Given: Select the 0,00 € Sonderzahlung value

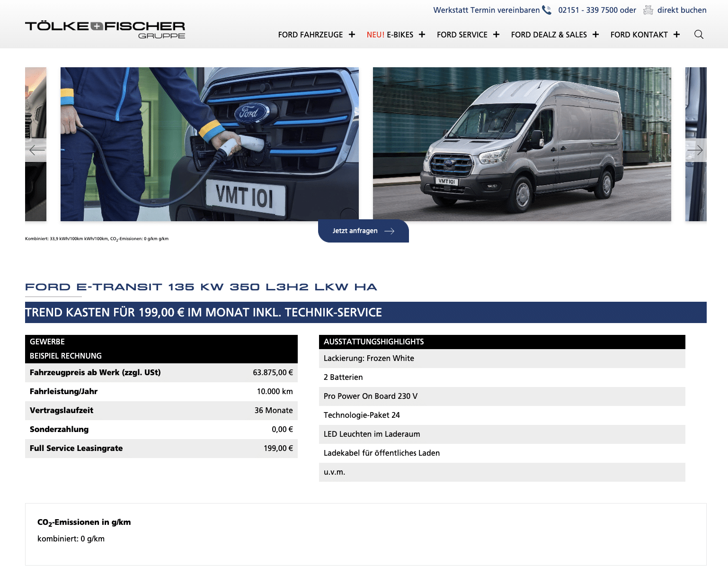Looking at the screenshot, I should (x=282, y=429).
